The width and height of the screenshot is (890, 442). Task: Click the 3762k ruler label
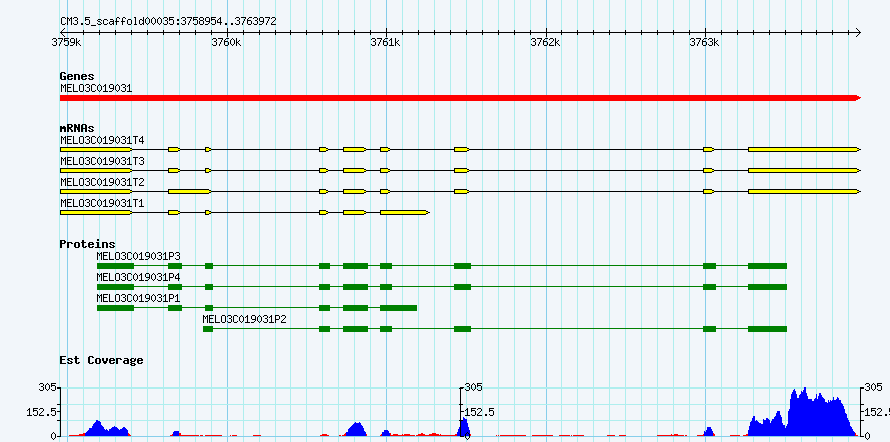point(545,43)
